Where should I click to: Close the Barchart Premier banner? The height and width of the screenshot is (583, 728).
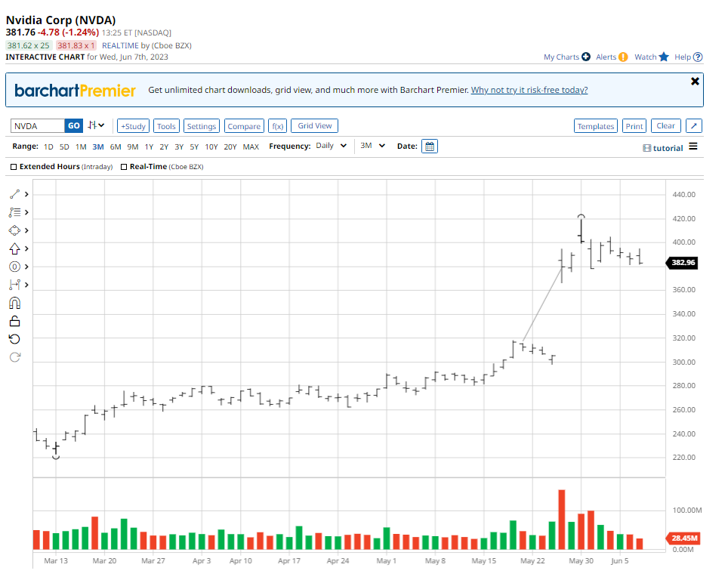point(695,82)
